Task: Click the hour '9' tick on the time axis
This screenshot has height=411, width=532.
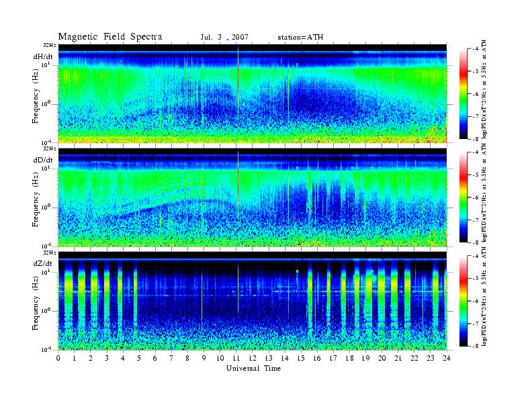Action: pos(204,358)
